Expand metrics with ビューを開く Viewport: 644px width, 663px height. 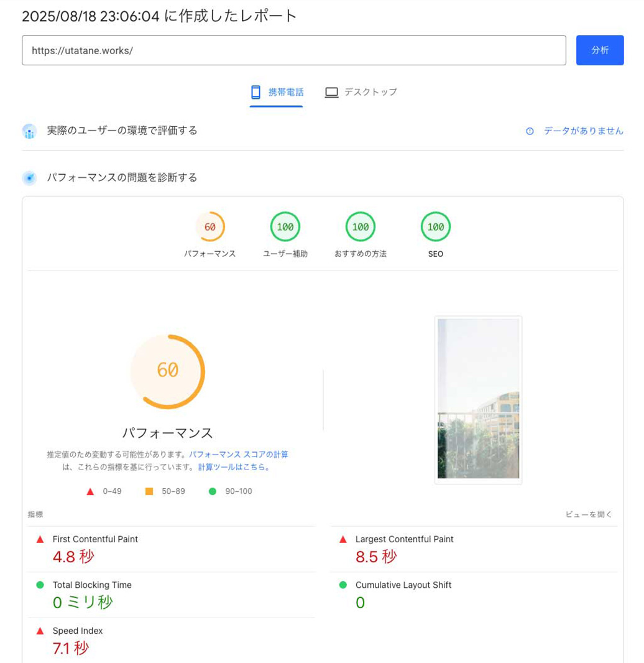point(588,514)
